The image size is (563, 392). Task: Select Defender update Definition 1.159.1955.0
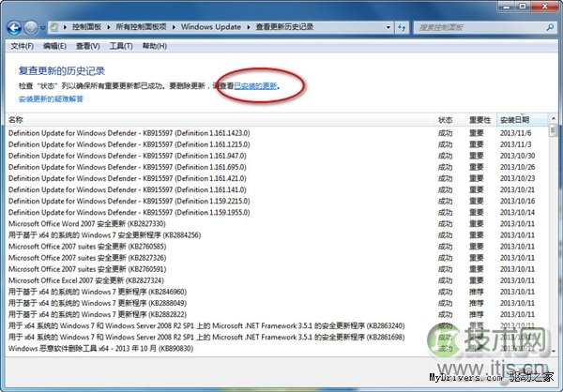pyautogui.click(x=129, y=212)
